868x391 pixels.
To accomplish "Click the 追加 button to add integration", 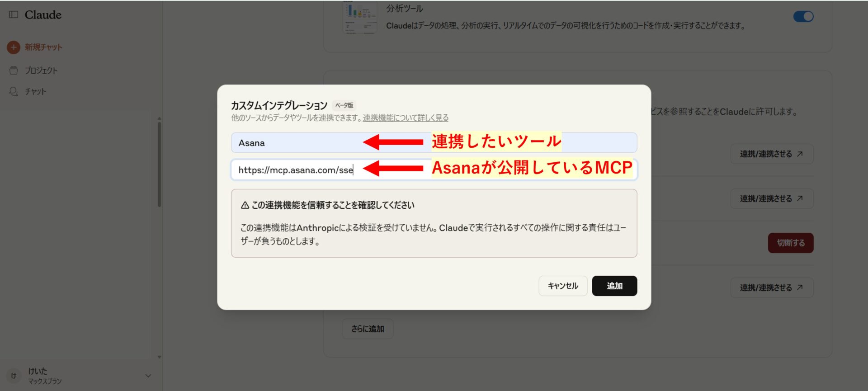I will (x=614, y=286).
